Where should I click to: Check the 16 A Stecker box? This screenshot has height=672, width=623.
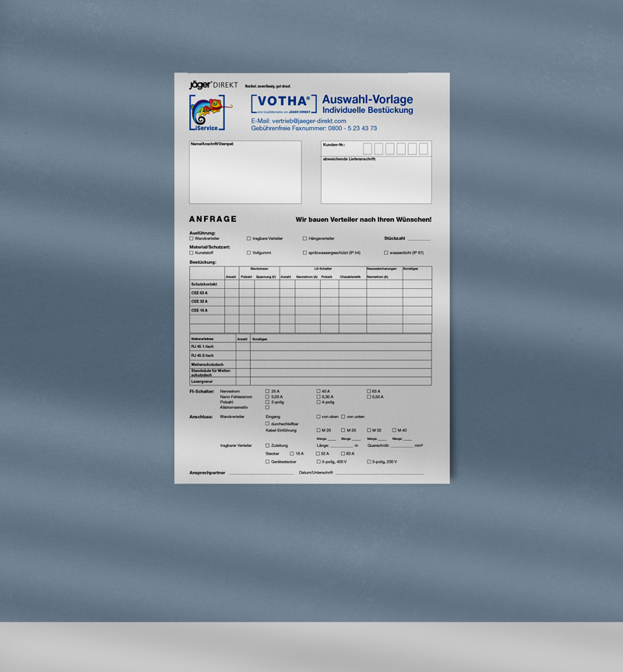pos(292,453)
